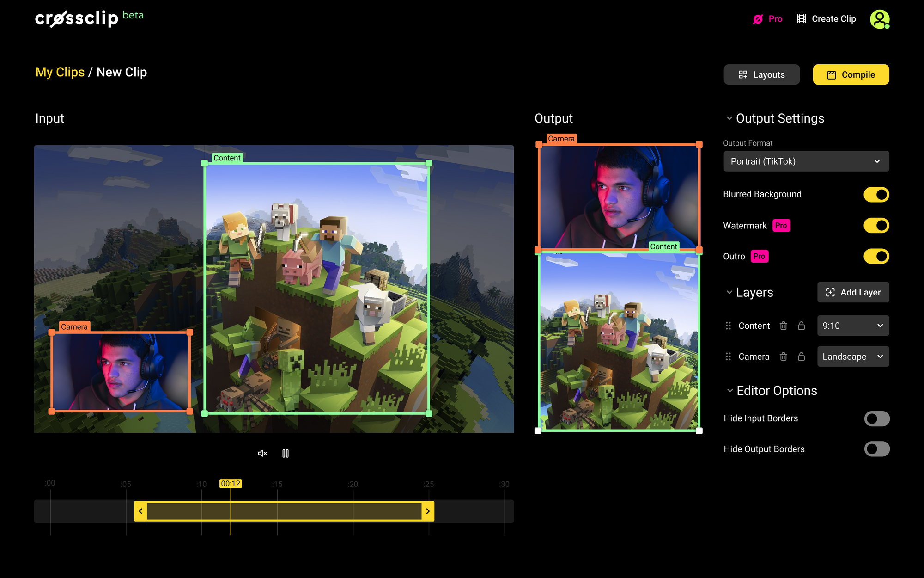924x578 pixels.
Task: Change the Content layer aspect ratio
Action: coord(853,326)
